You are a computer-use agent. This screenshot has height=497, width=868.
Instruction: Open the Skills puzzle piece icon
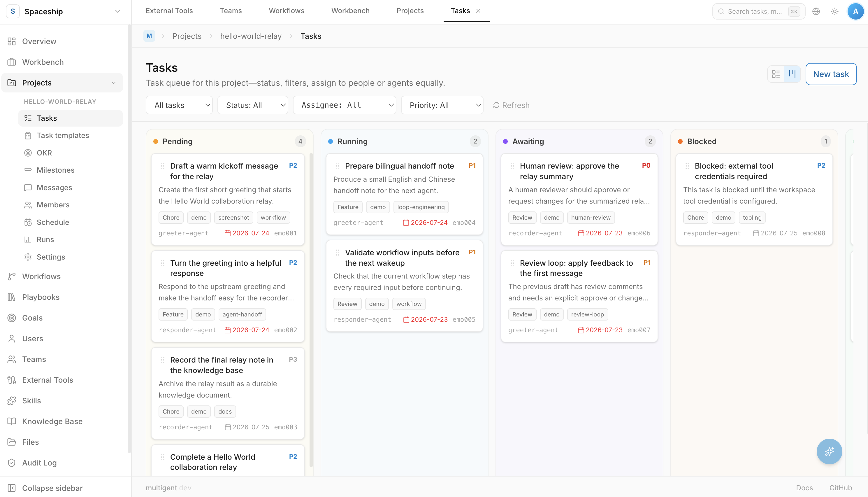pos(12,401)
